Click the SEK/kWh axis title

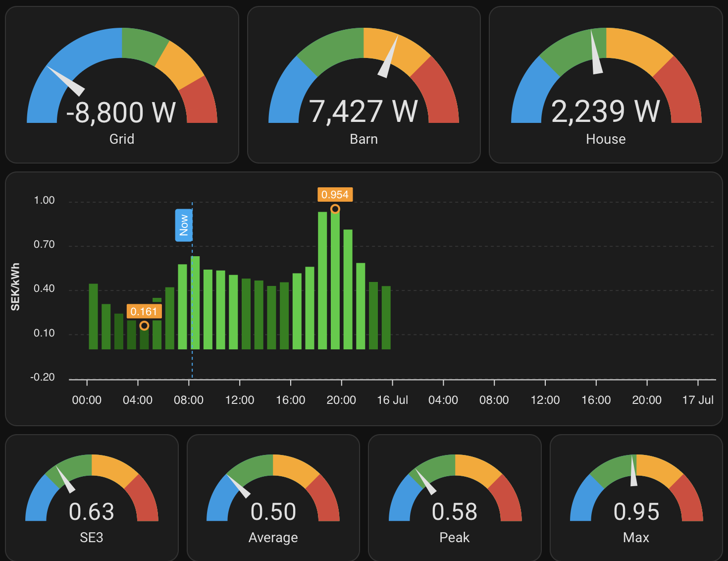15,287
